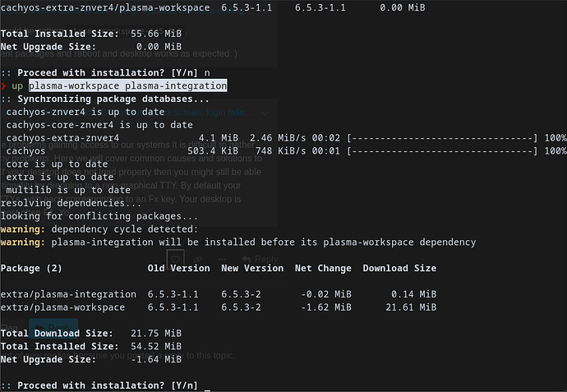Like the background forum post via heart icon

tap(176, 259)
